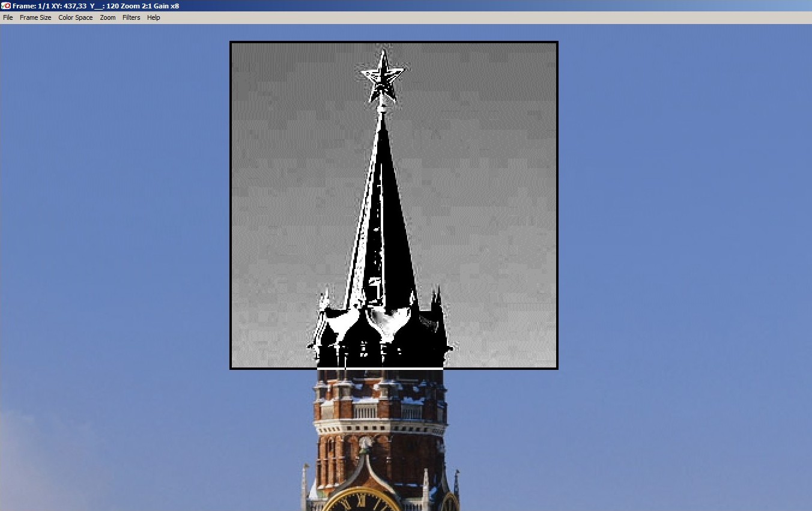Click the application icon in the title bar
Image resolution: width=812 pixels, height=511 pixels.
coord(6,5)
